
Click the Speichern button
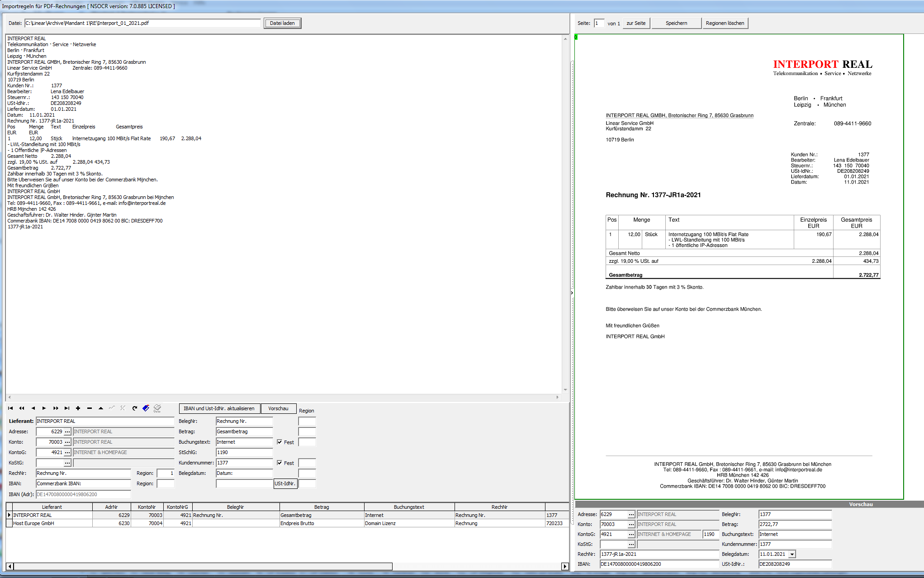tap(676, 23)
